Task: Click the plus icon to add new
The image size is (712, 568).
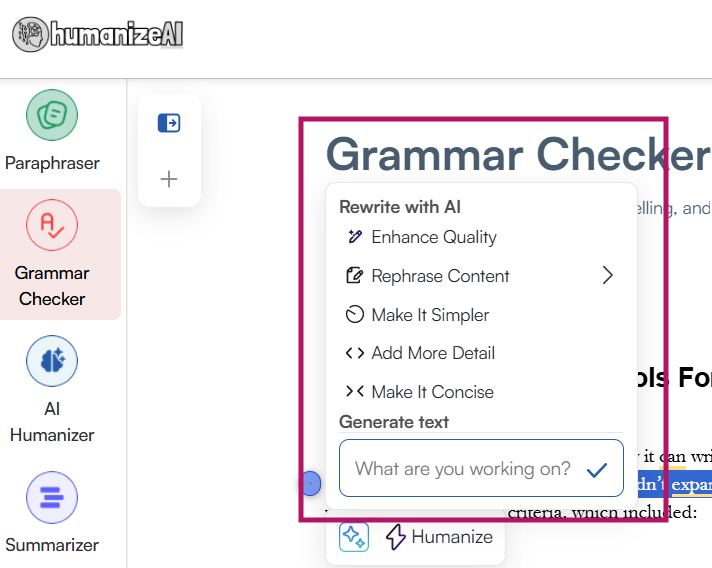Action: (x=169, y=179)
